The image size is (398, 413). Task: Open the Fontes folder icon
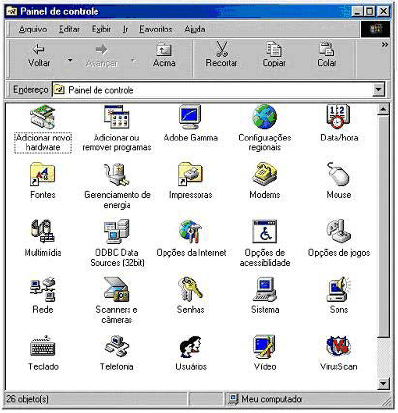[x=43, y=174]
